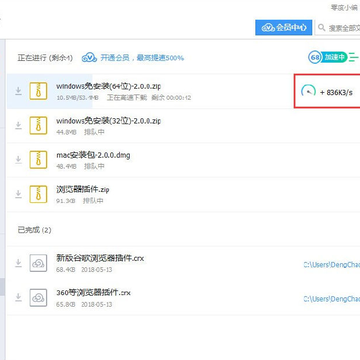
Task: Select file name windows免安装(32位)-2.0.0.zip
Action: (x=108, y=121)
